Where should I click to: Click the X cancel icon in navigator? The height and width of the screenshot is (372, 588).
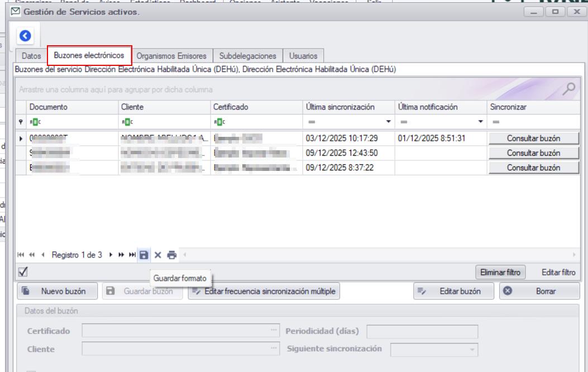(157, 255)
